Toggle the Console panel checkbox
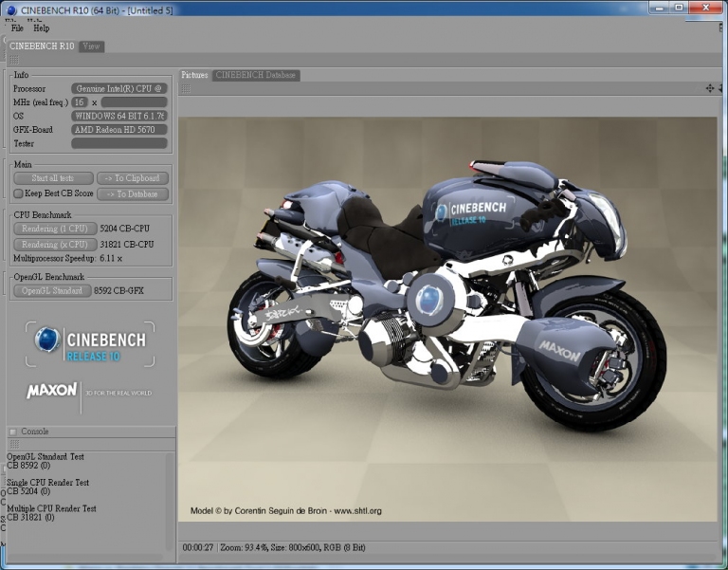Screen dimensions: 728x570 click(x=13, y=432)
